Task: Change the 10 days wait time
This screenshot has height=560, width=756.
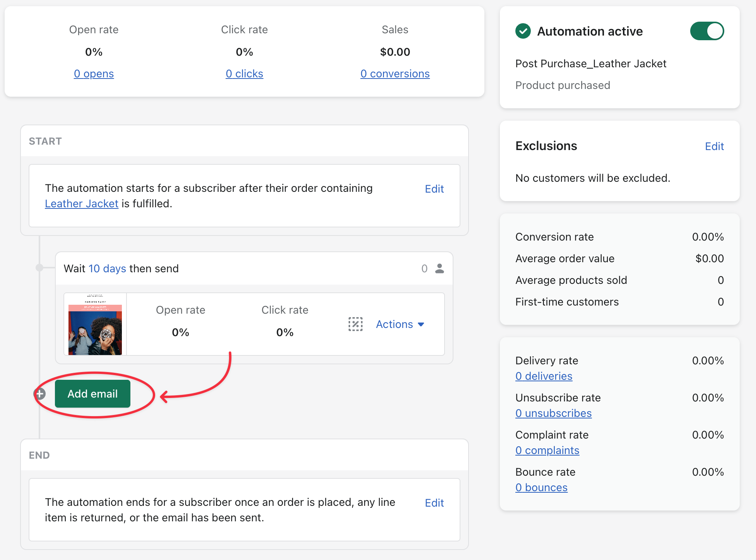Action: (107, 268)
